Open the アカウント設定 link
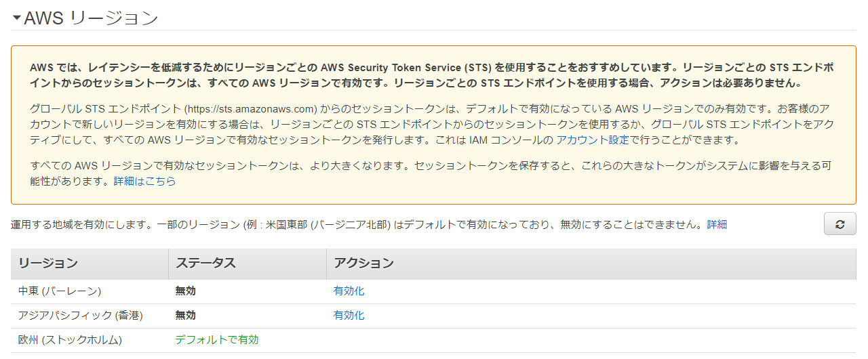The image size is (868, 359). (x=592, y=140)
